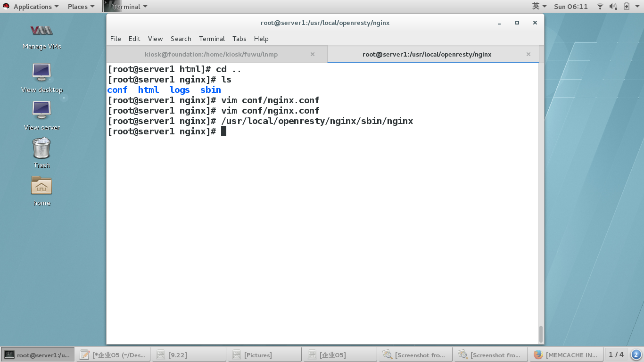Click the terminal window title bar text
The width and height of the screenshot is (644, 362).
click(325, 23)
